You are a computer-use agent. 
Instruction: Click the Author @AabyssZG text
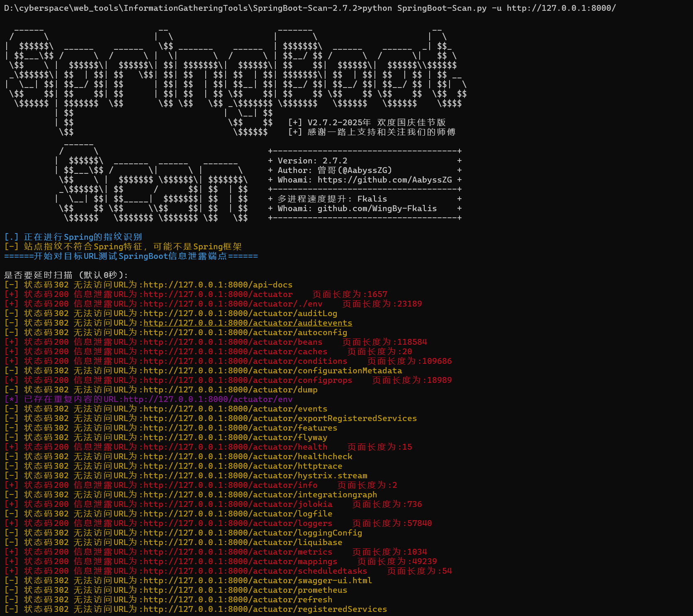335,170
